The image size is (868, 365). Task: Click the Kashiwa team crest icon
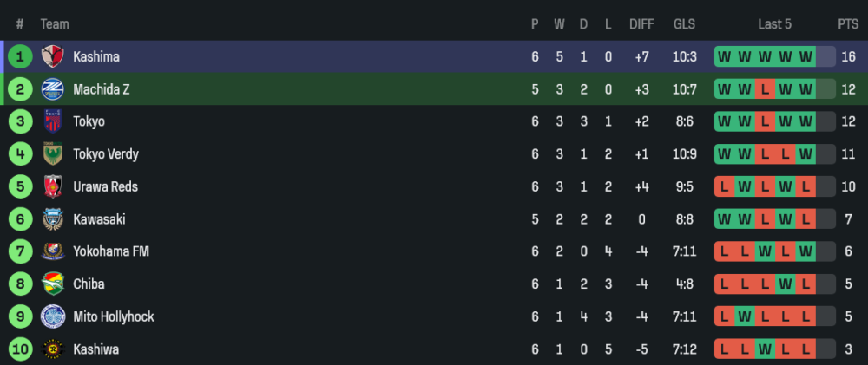(52, 349)
